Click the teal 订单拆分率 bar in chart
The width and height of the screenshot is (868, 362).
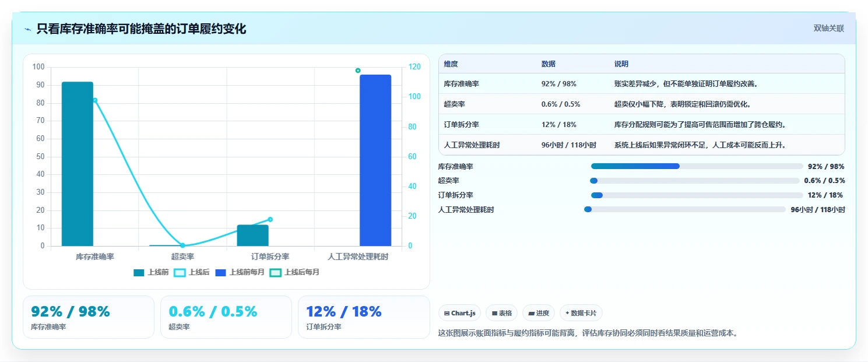[x=252, y=236]
